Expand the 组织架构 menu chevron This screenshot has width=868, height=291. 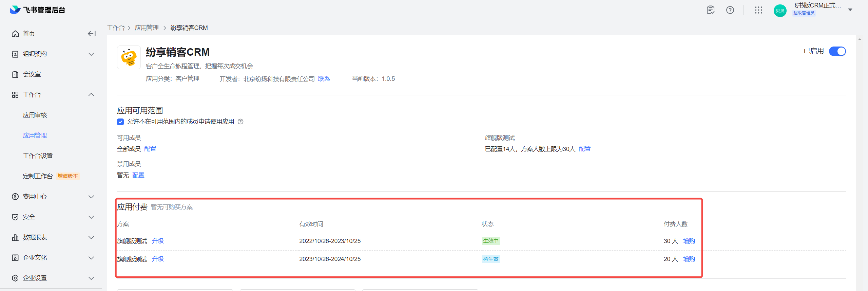pos(91,54)
